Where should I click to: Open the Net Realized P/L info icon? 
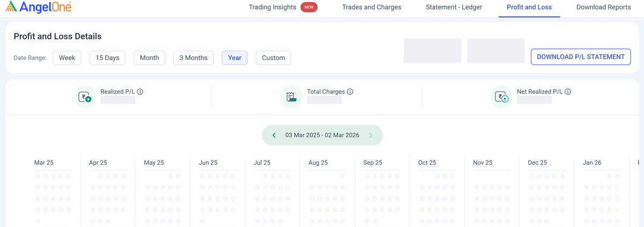(568, 92)
